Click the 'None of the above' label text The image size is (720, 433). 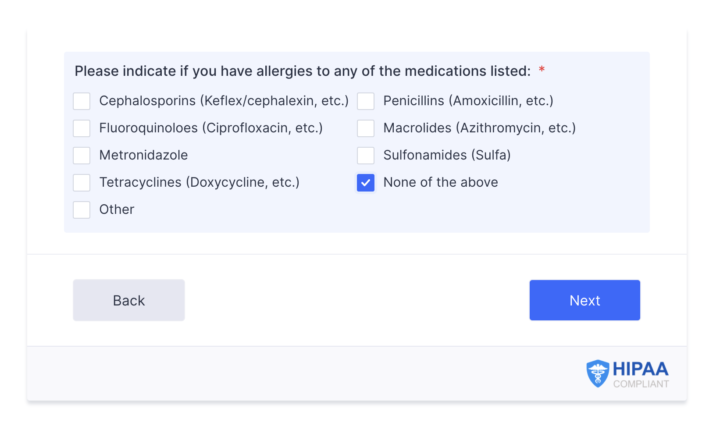coord(440,182)
